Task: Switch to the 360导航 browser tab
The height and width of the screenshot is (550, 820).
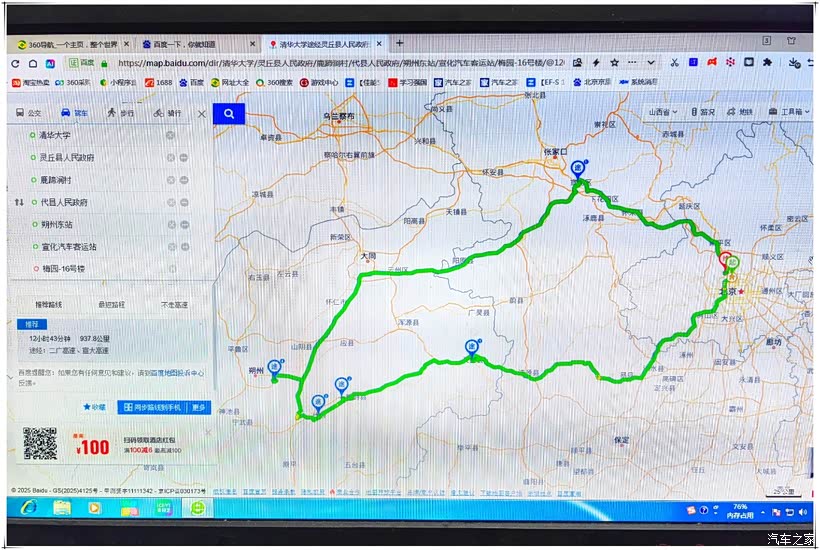Action: pos(65,44)
